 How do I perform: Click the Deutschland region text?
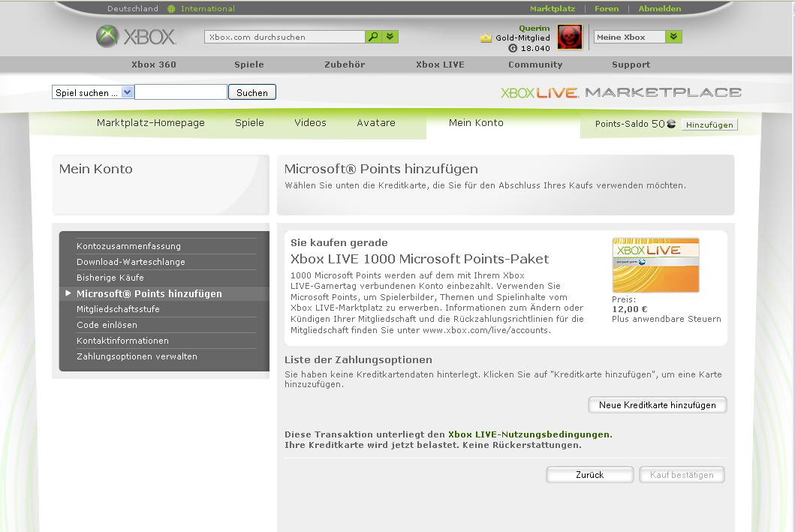coord(133,8)
